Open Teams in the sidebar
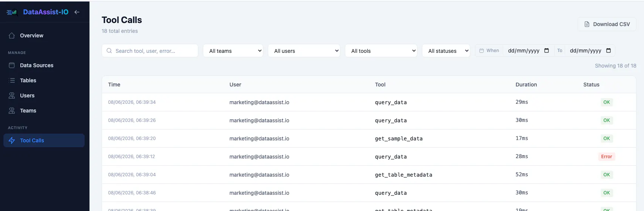 pos(44,111)
